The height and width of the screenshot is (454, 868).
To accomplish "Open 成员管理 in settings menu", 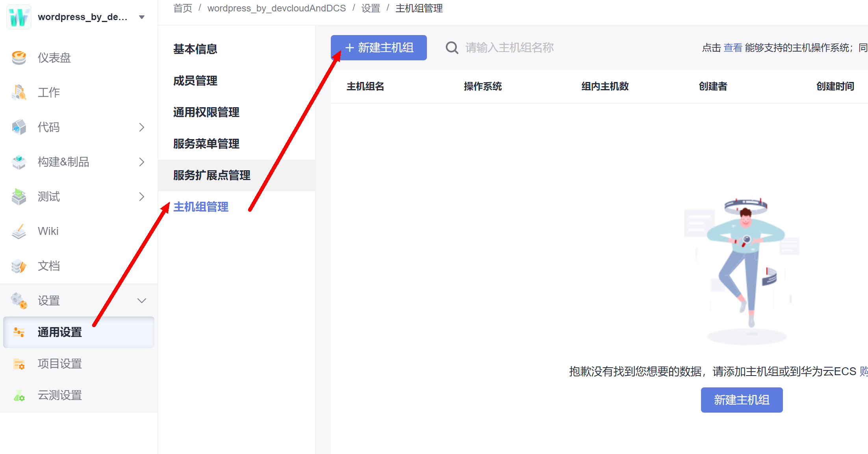I will click(x=195, y=81).
